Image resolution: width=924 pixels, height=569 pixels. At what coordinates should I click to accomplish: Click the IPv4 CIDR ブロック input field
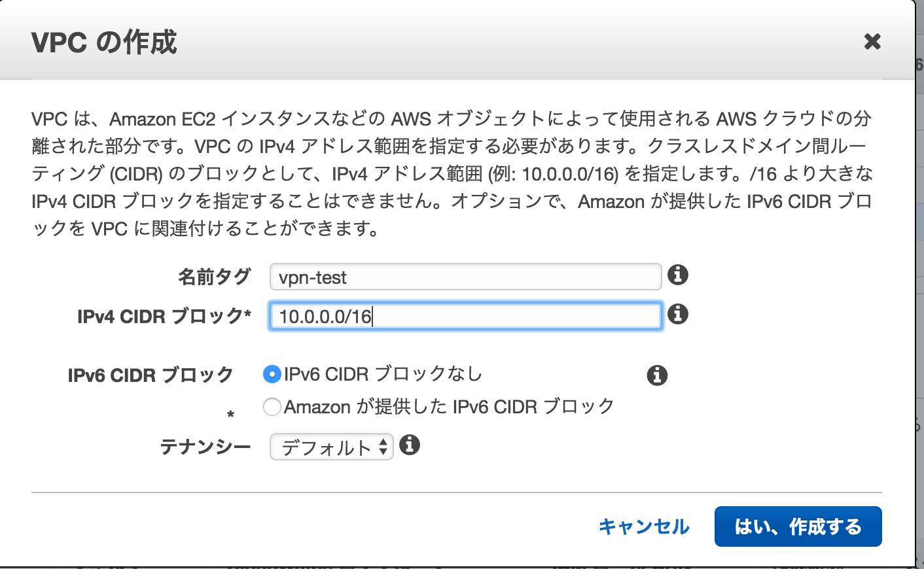tap(466, 316)
